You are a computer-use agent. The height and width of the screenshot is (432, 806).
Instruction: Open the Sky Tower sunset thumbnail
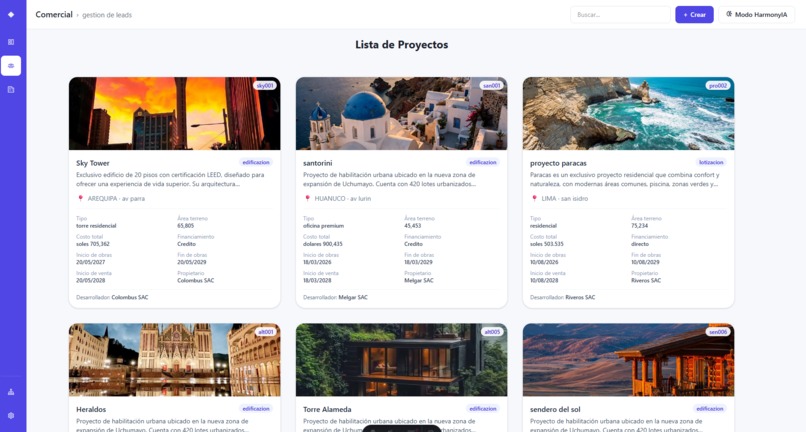tap(175, 114)
